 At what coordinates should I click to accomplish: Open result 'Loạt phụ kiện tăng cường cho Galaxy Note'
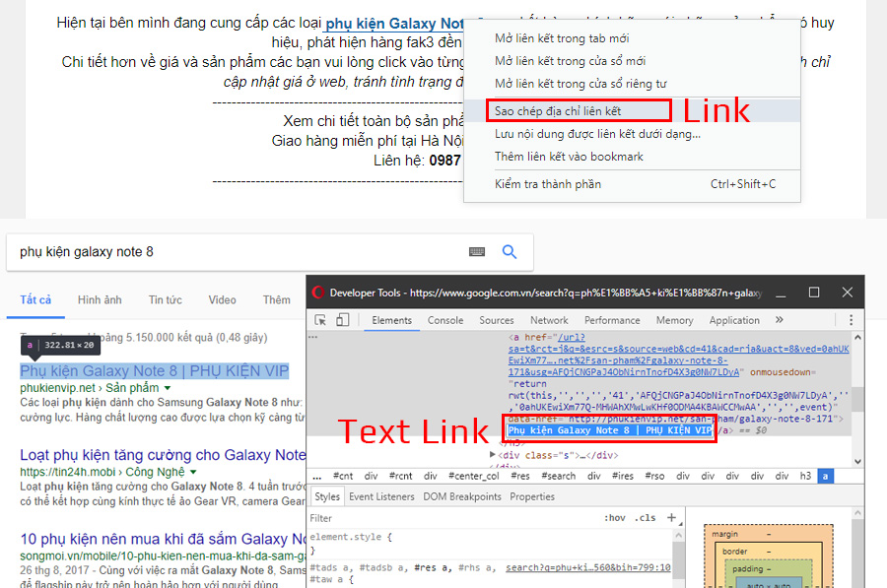click(x=163, y=455)
